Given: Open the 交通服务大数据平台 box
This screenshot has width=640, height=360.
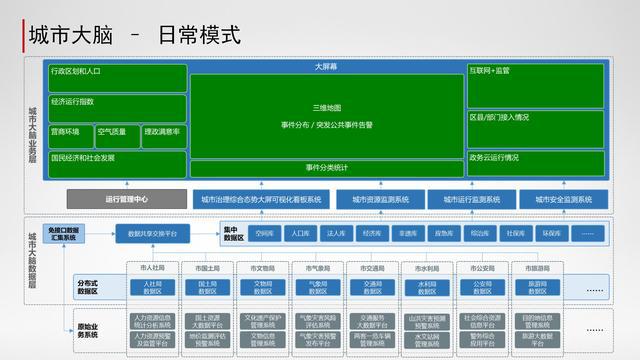Looking at the screenshot, I should tap(372, 321).
